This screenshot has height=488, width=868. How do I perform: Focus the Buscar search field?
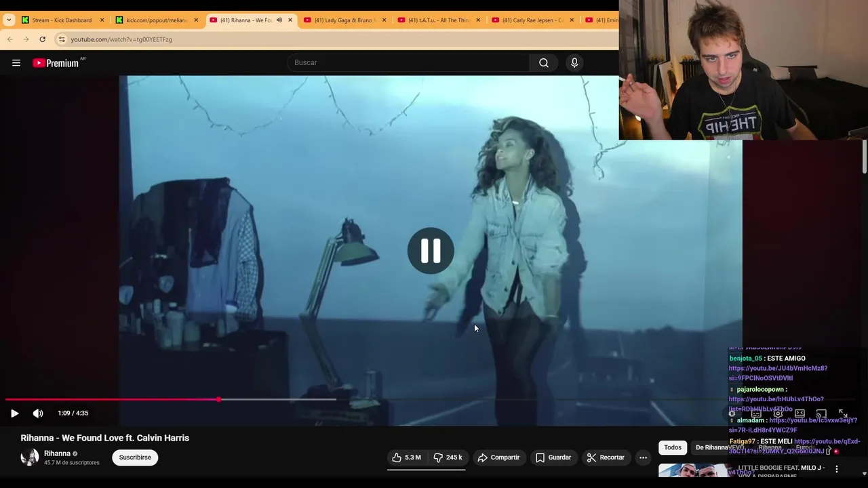(x=408, y=62)
